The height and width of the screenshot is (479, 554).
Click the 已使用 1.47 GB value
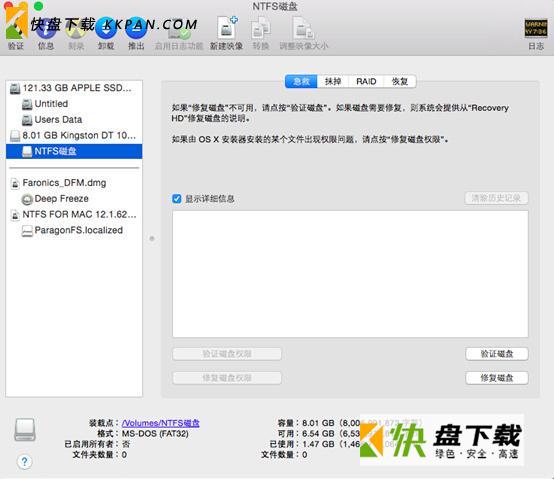click(x=318, y=444)
